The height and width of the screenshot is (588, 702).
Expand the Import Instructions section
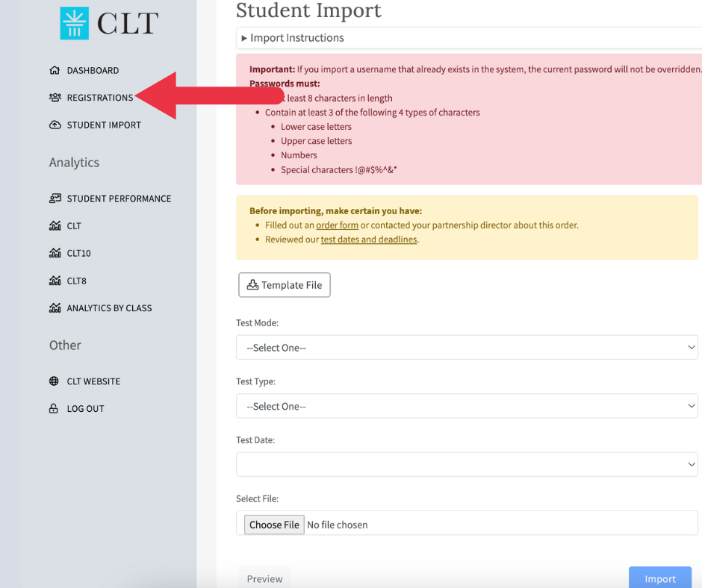(292, 38)
